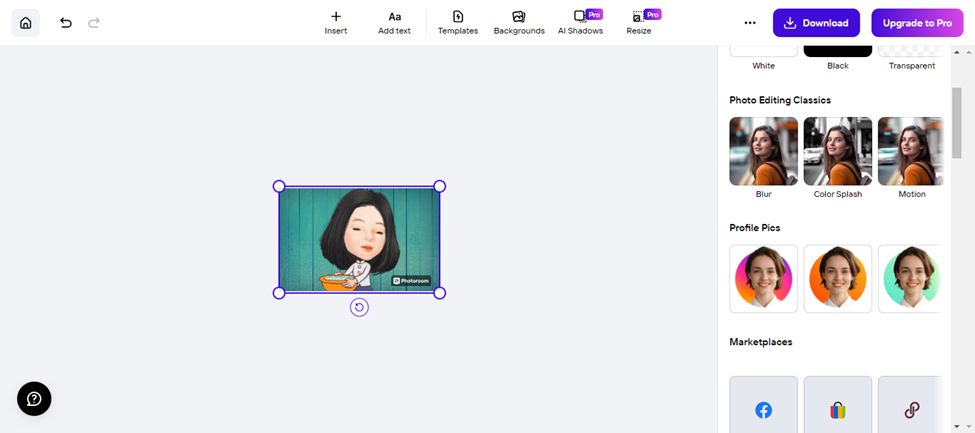
Task: Click the Marketplaces heading
Action: pyautogui.click(x=760, y=342)
